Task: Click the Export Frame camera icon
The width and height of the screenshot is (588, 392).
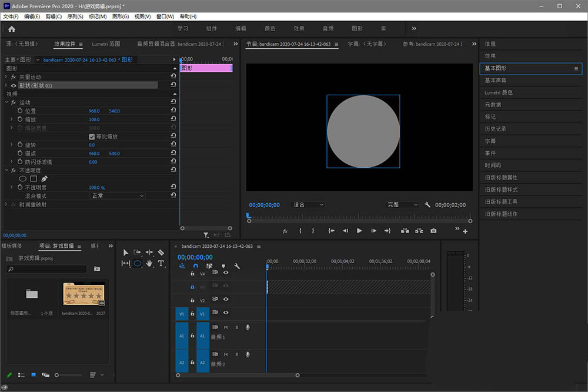Action: click(433, 231)
